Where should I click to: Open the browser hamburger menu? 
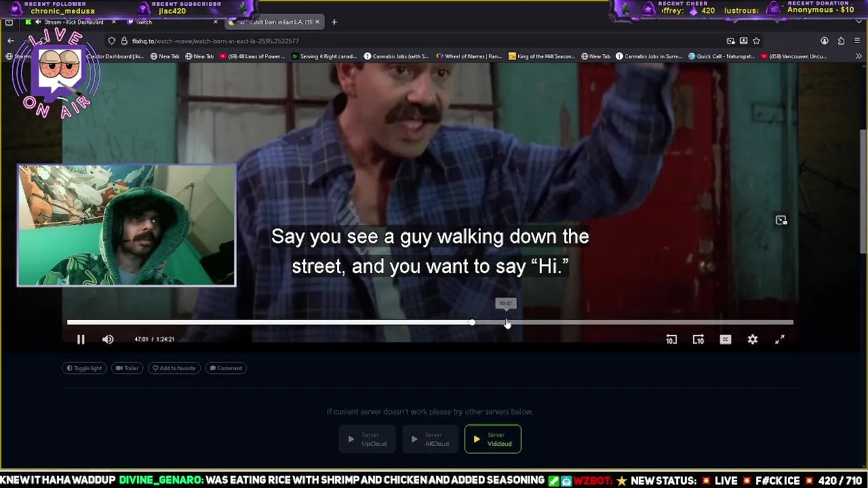pyautogui.click(x=858, y=41)
